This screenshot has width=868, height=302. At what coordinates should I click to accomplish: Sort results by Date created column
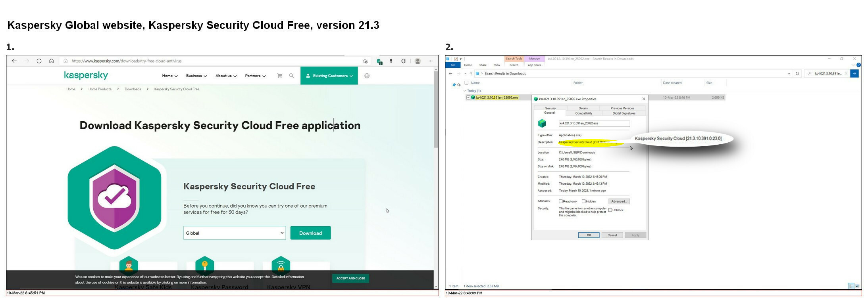(x=672, y=83)
